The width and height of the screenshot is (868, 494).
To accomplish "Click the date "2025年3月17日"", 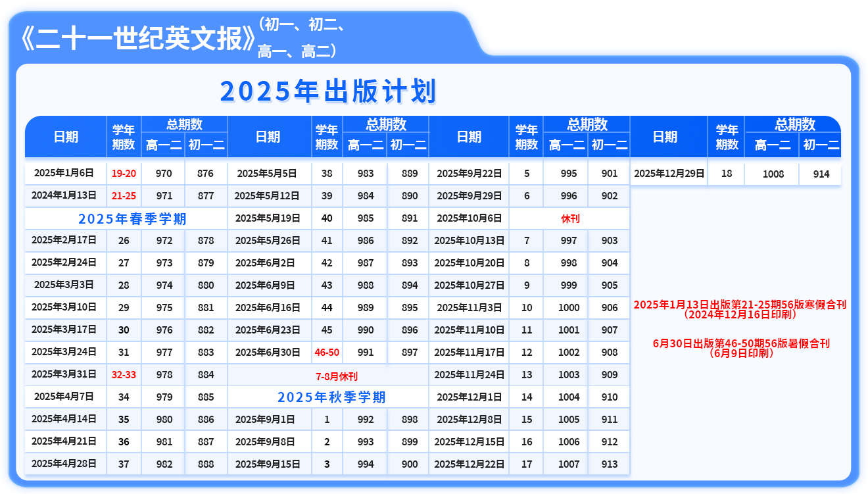I will point(64,330).
